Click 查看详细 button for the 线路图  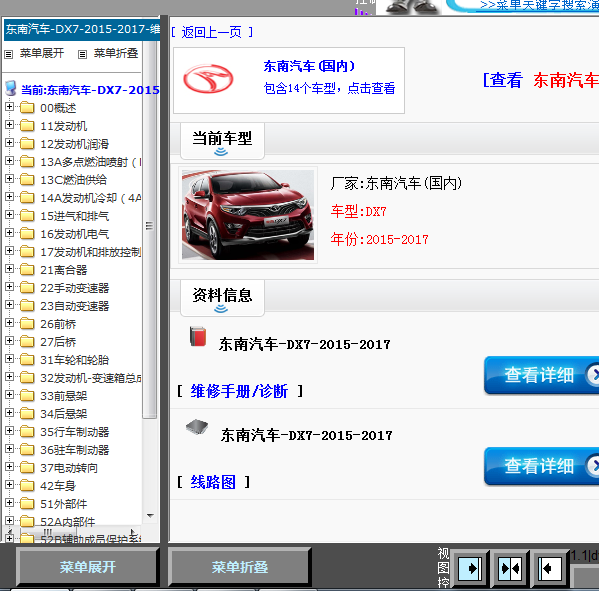[x=541, y=466]
